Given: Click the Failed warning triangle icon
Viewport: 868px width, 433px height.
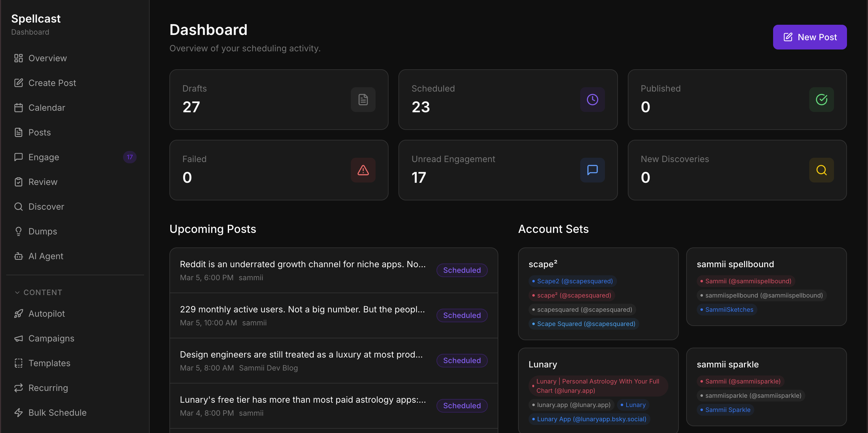Looking at the screenshot, I should pos(363,170).
